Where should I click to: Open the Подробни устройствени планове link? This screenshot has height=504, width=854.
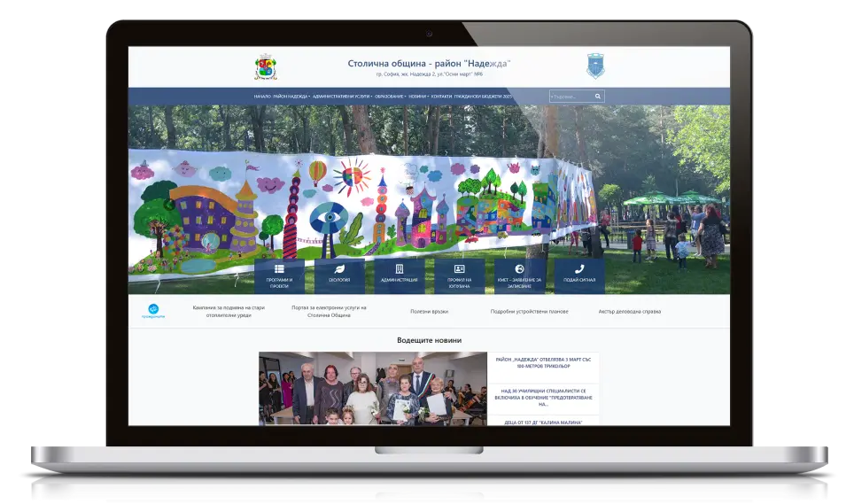click(x=530, y=312)
